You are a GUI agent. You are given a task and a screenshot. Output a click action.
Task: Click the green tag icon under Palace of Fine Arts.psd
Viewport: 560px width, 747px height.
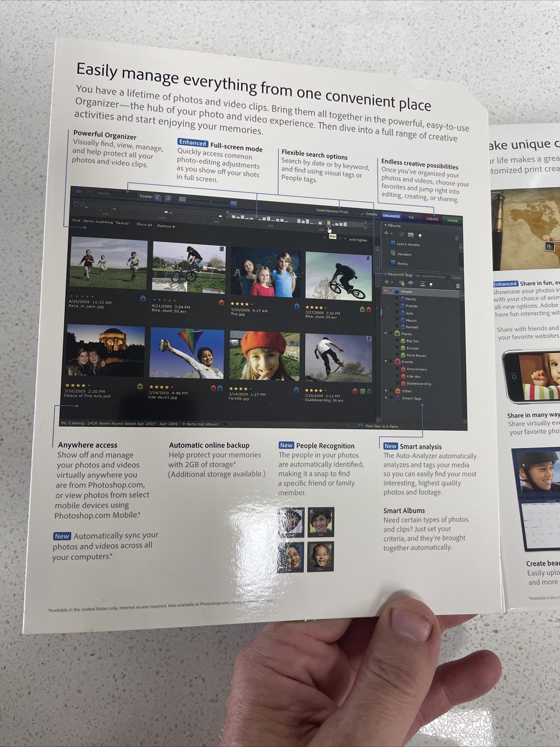click(x=140, y=387)
